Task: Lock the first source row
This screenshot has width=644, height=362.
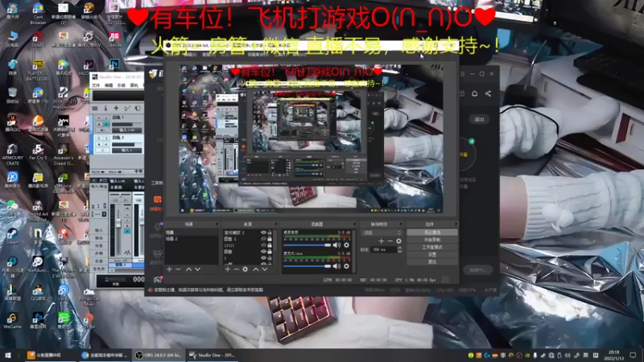Action: (x=270, y=232)
